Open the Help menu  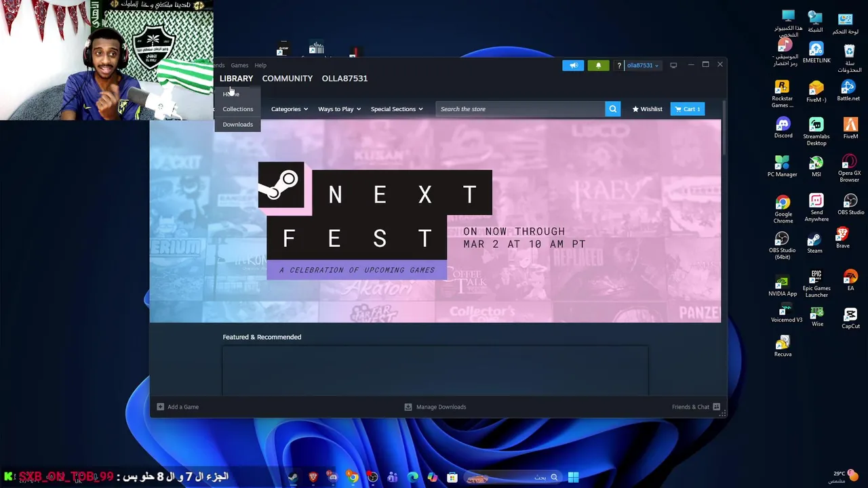tap(260, 65)
